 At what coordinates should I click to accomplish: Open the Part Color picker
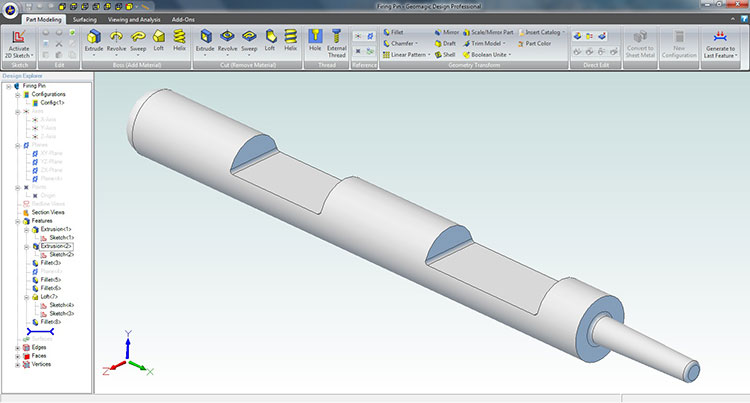pyautogui.click(x=531, y=43)
